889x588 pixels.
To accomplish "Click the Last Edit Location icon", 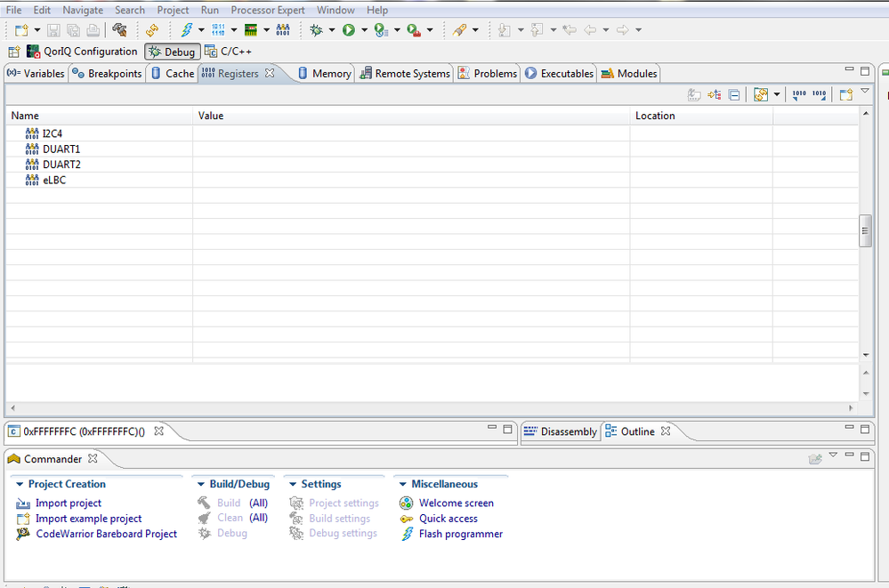I will 570,30.
